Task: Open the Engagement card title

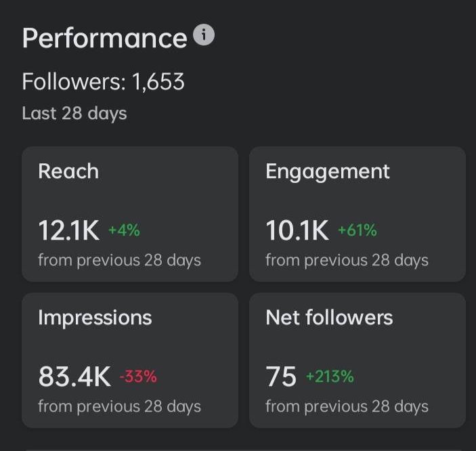Action: [328, 171]
